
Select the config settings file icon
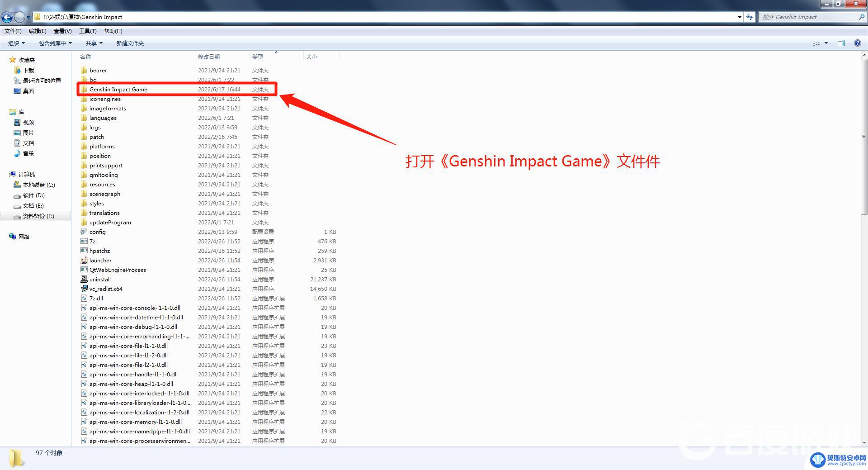click(x=84, y=232)
